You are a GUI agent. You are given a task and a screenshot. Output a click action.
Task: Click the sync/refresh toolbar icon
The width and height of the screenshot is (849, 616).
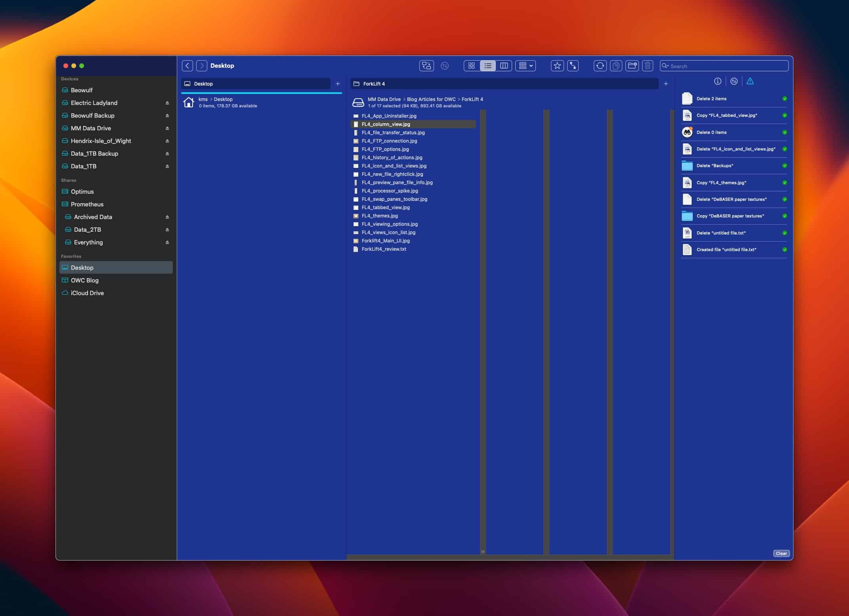coord(600,66)
